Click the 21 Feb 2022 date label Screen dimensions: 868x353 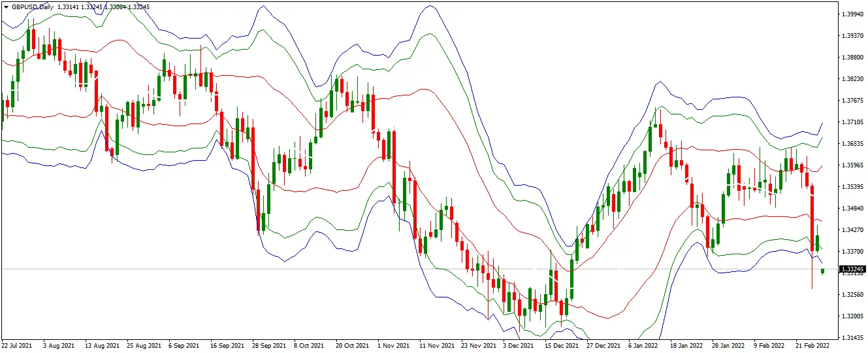click(x=812, y=345)
